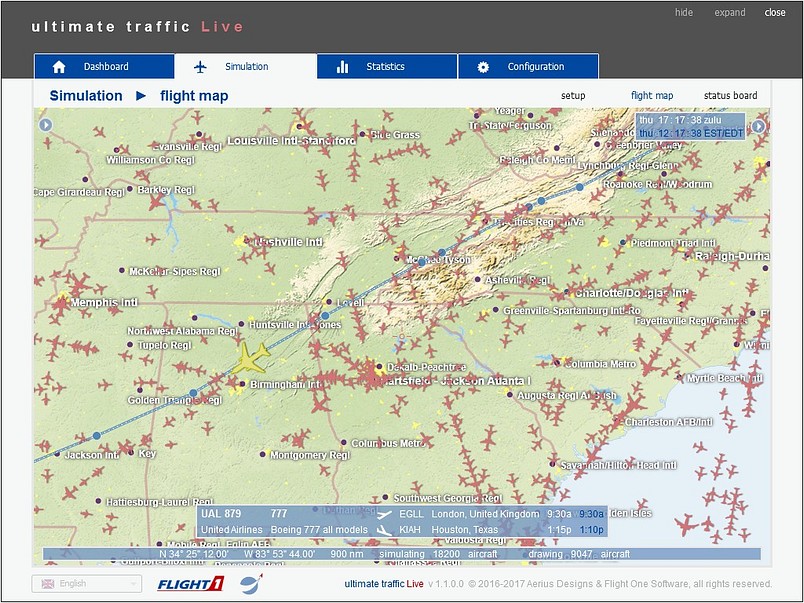Click the "Myrtle Beach Intl" map label
This screenshot has height=603, width=804.
coord(725,378)
